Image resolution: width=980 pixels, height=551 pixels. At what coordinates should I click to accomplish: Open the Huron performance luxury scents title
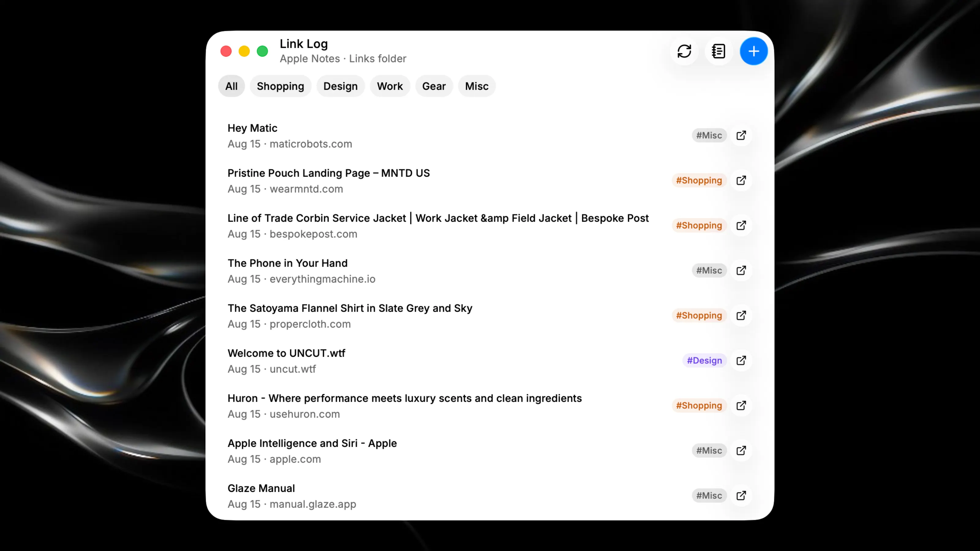point(405,398)
